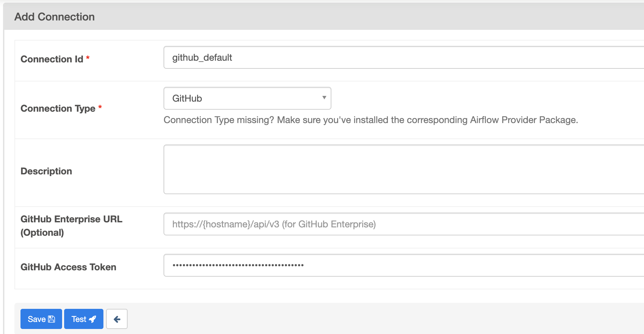The width and height of the screenshot is (644, 334).
Task: Click the GitHub Access Token field
Action: (369, 265)
